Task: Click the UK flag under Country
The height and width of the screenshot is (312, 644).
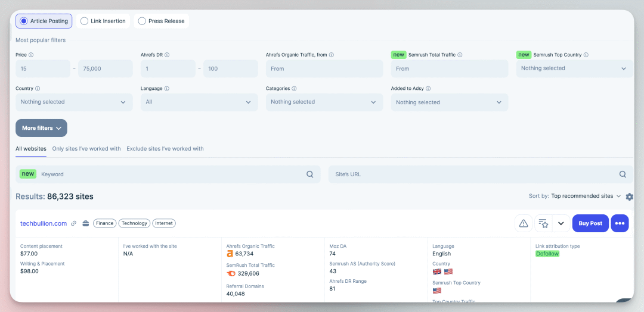Action: tap(436, 272)
